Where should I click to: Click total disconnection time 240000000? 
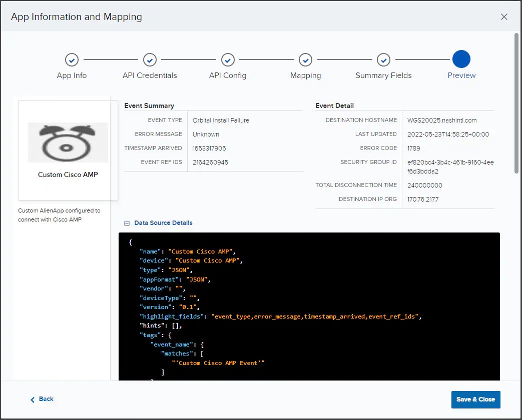tap(424, 185)
